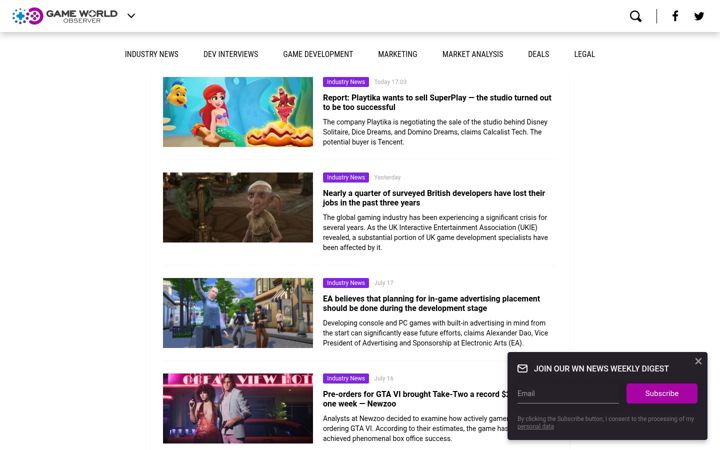Click the Playtika article summary text
This screenshot has height=450, width=720.
(x=435, y=132)
